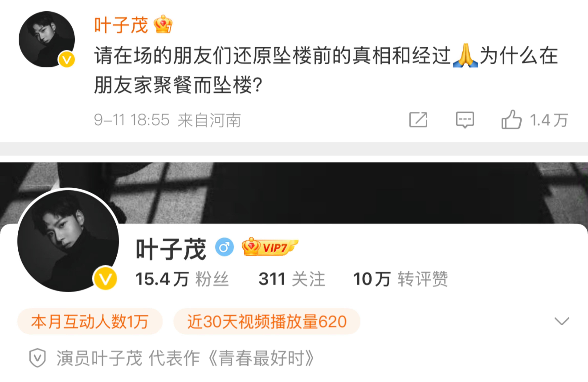
Task: Open the 10万 转评赞 stats
Action: tap(400, 279)
